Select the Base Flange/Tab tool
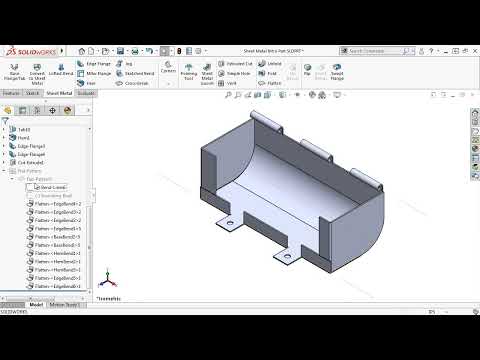This screenshot has width=480, height=360. click(x=14, y=72)
